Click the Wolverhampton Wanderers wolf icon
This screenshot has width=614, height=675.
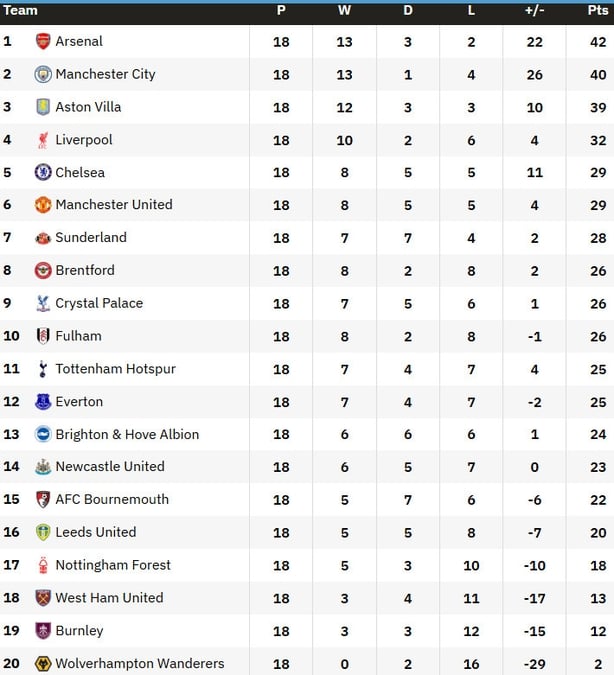[x=43, y=664]
